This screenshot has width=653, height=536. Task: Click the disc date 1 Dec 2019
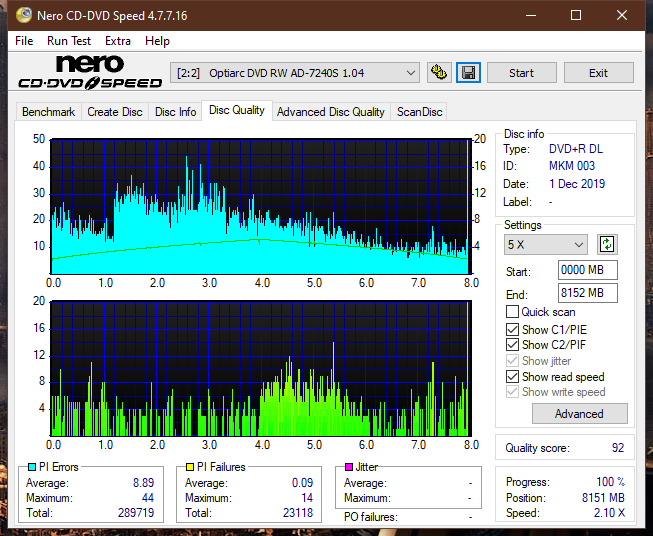[577, 184]
